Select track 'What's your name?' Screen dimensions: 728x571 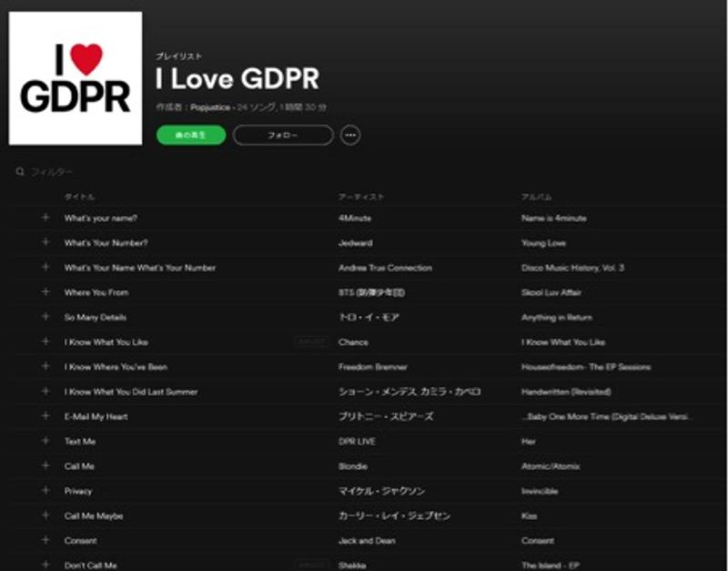[101, 219]
